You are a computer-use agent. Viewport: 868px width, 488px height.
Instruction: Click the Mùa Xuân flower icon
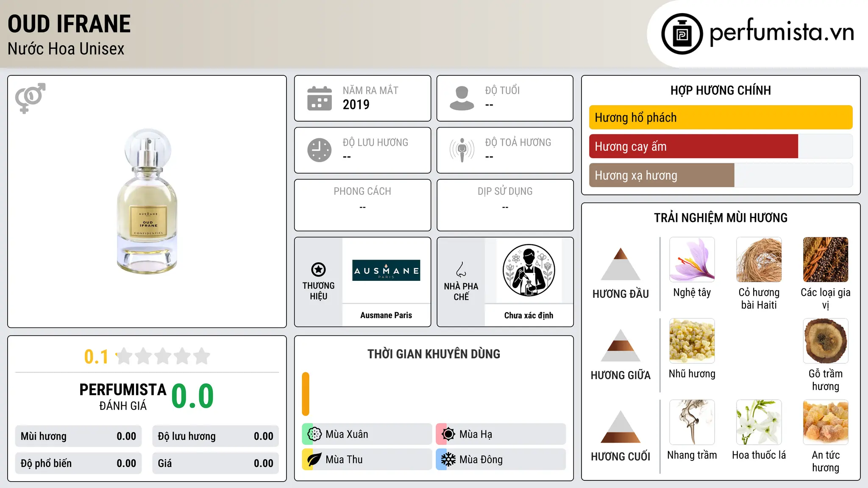pos(314,434)
